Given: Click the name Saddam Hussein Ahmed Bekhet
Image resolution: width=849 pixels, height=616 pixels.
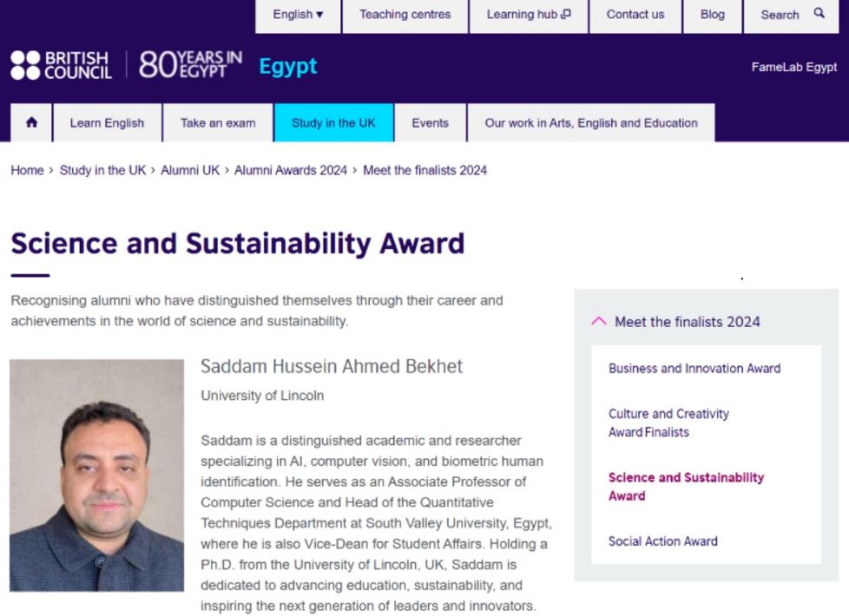Looking at the screenshot, I should [x=332, y=366].
